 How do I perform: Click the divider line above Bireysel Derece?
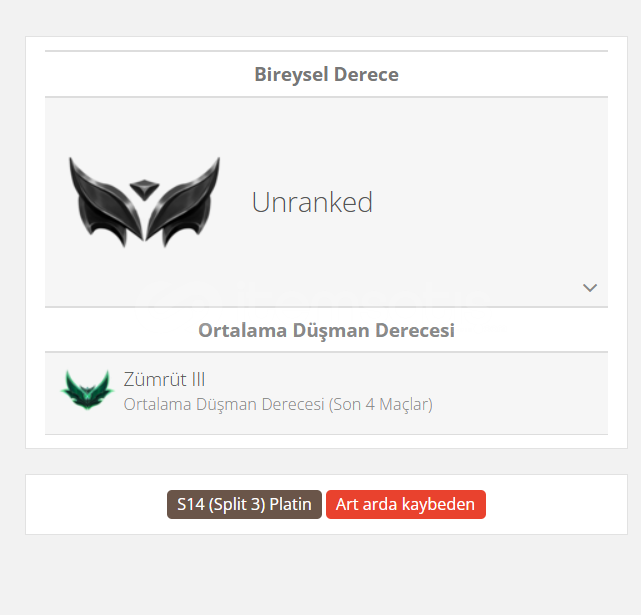(326, 51)
